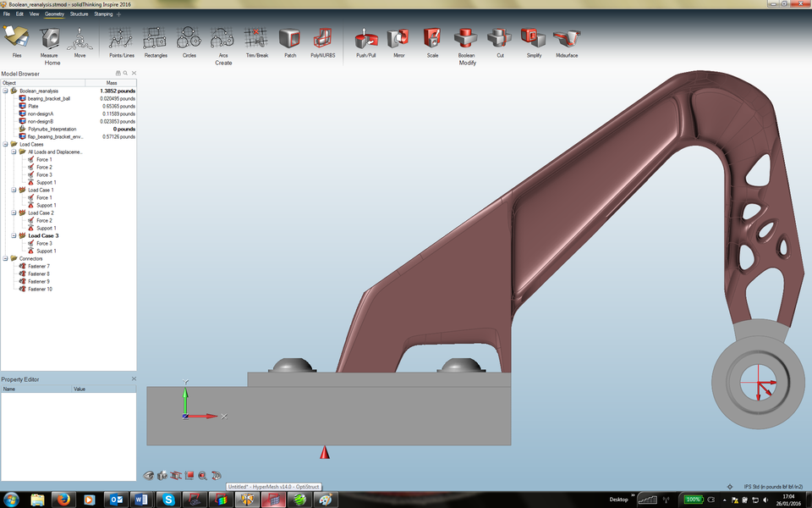Select non-designB part in tree
The height and width of the screenshot is (508, 812).
(x=41, y=121)
